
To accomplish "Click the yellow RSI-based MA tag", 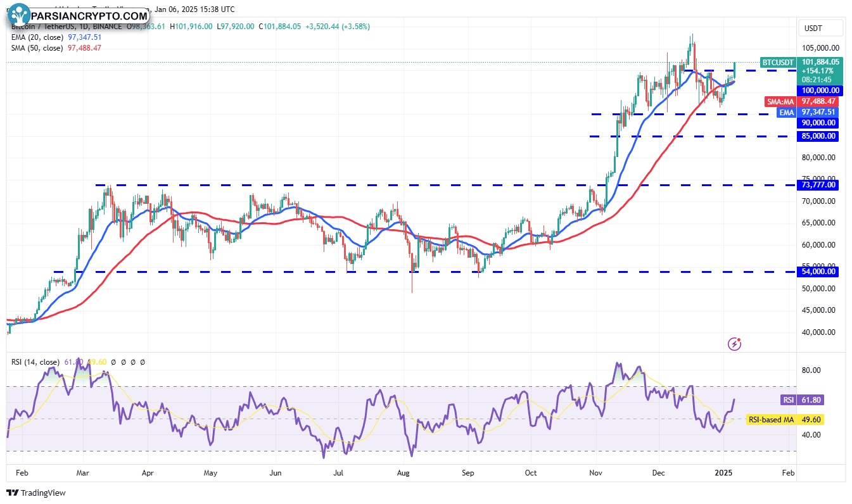I will [772, 419].
